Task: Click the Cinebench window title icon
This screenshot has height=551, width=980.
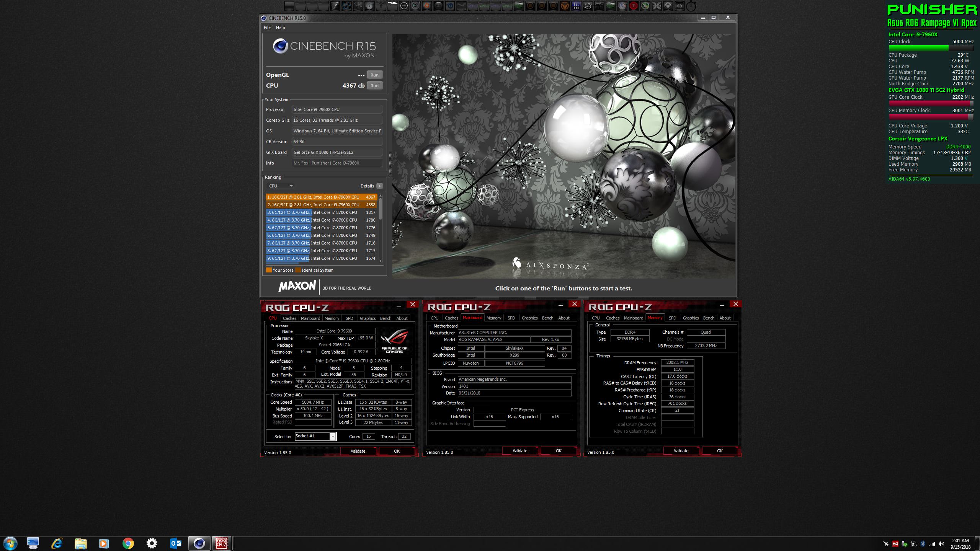Action: tap(263, 18)
